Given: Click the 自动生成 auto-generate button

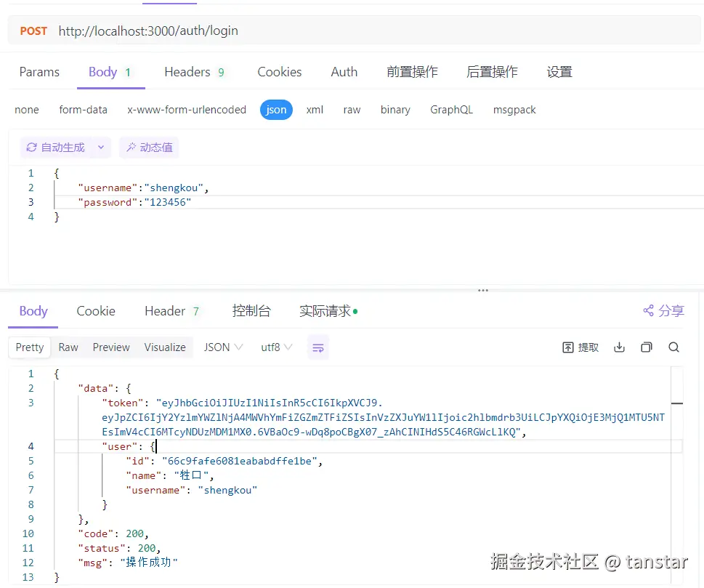Looking at the screenshot, I should point(56,148).
